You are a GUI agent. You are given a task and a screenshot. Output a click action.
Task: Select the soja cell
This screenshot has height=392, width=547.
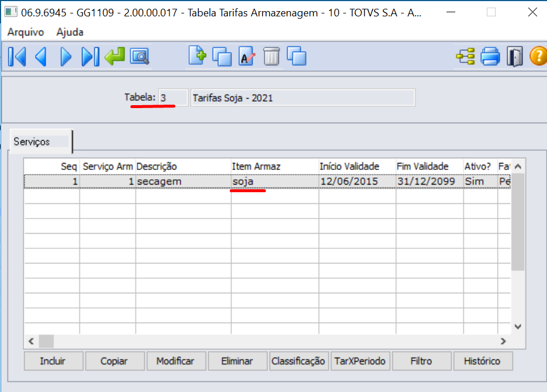pyautogui.click(x=275, y=182)
